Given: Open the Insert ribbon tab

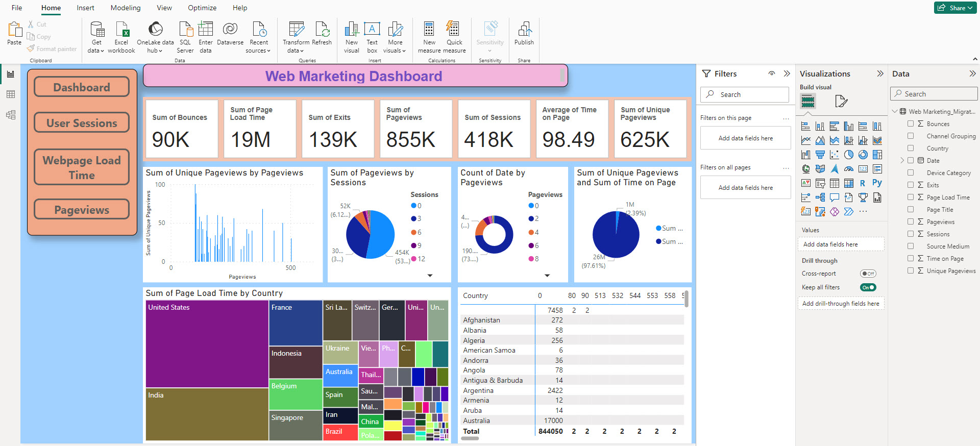Looking at the screenshot, I should [x=85, y=8].
